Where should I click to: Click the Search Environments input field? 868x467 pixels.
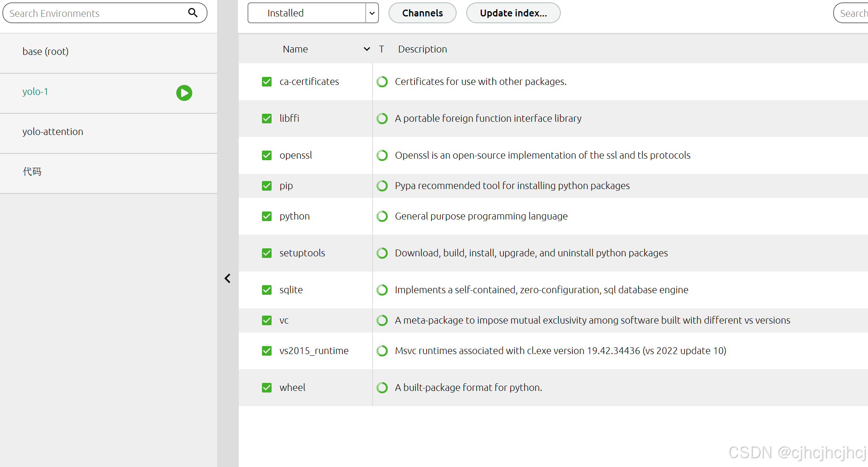click(x=105, y=13)
